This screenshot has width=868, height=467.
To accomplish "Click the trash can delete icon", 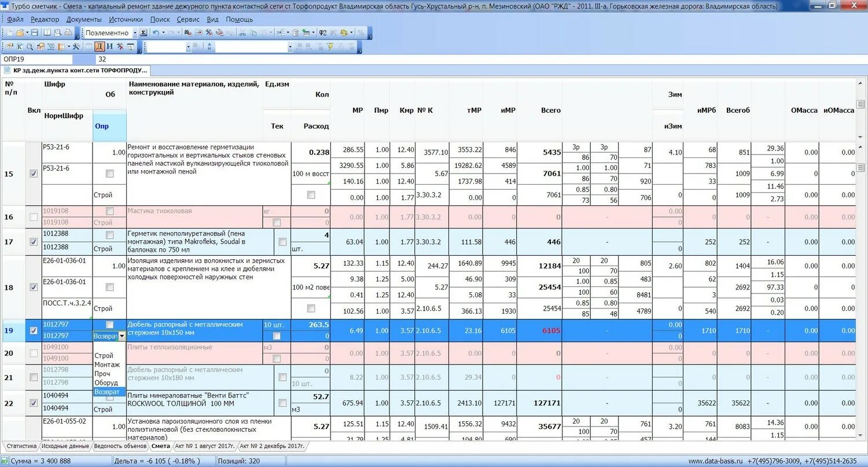I will click(296, 33).
